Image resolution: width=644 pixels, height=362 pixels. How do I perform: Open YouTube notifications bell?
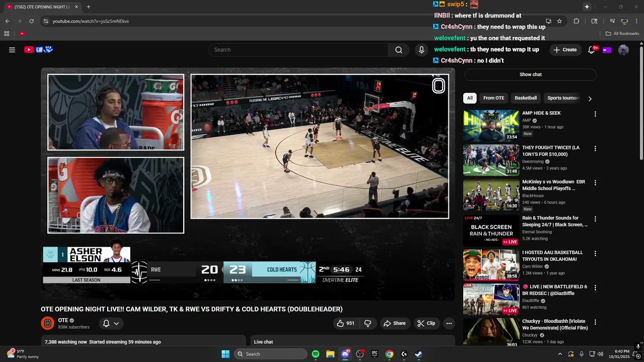(592, 50)
